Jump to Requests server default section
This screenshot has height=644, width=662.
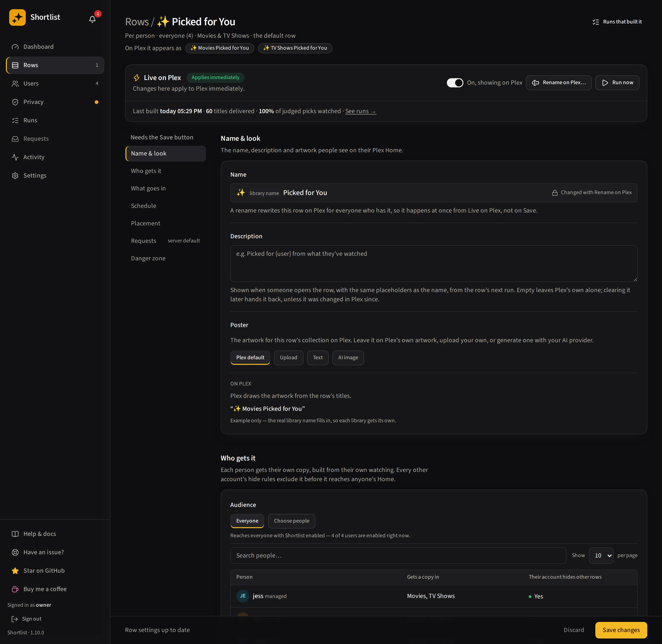point(166,241)
